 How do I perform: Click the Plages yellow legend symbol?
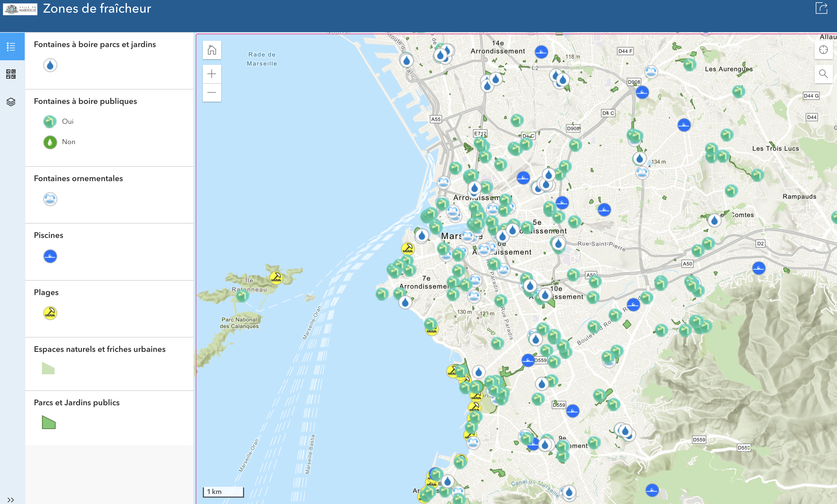(x=50, y=313)
